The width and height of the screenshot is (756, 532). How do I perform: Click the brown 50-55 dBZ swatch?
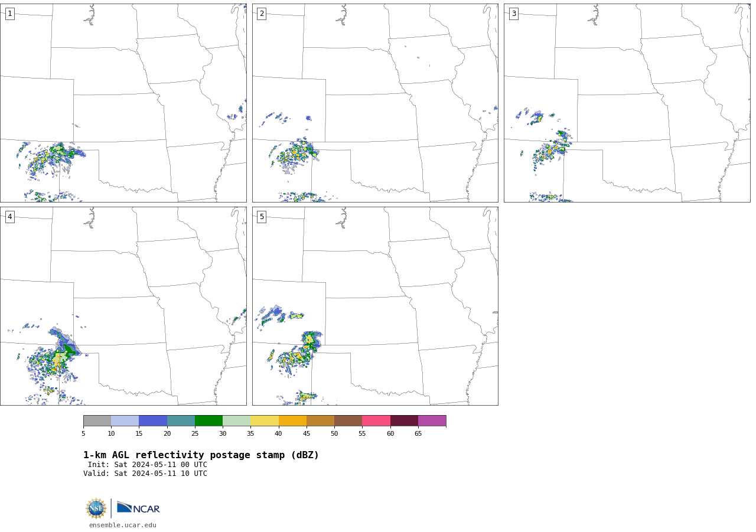click(x=348, y=420)
